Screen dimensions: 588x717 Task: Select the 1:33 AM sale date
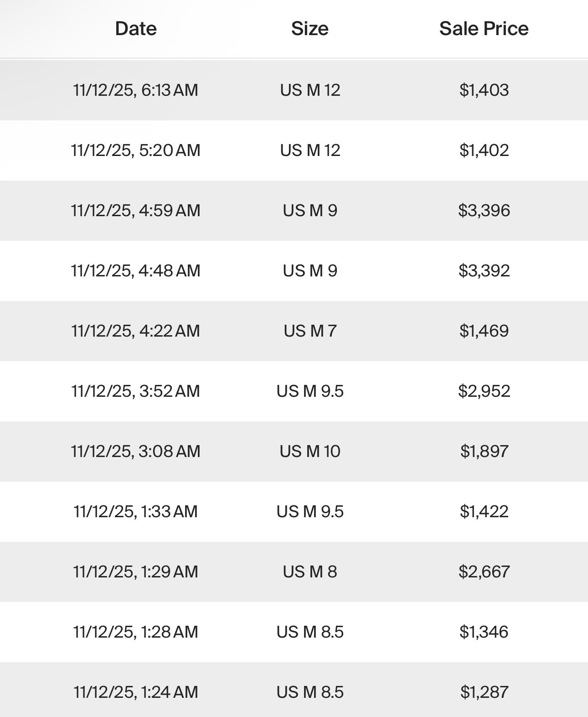pos(135,511)
